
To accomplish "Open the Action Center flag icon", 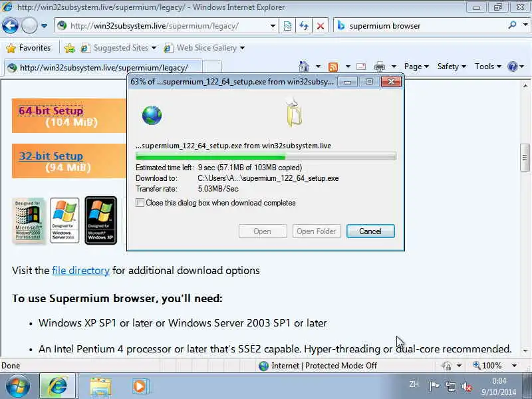I will [434, 386].
